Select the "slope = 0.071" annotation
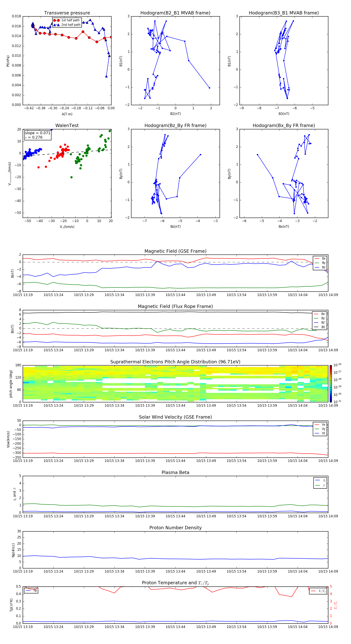 [x=37, y=133]
